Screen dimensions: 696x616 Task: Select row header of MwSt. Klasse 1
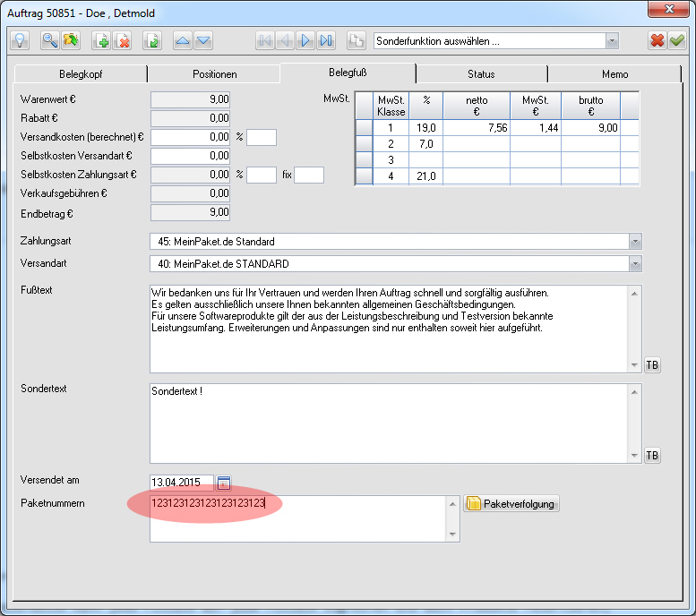click(364, 128)
